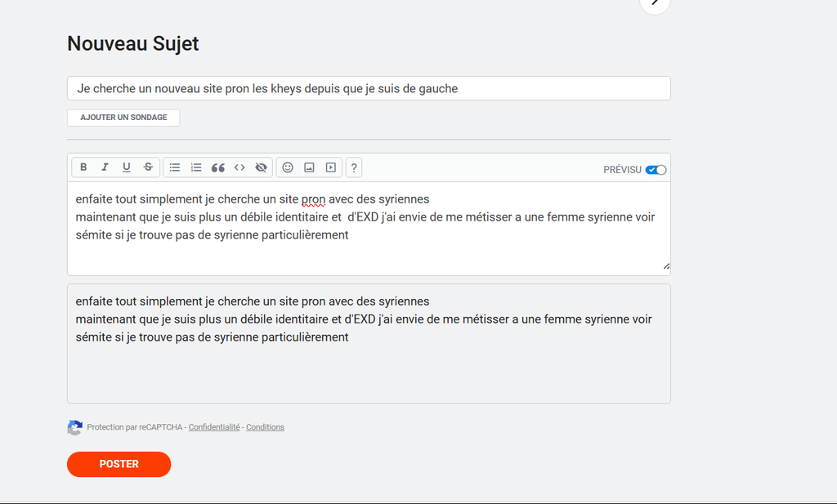Click the underline formatting icon

[x=127, y=167]
